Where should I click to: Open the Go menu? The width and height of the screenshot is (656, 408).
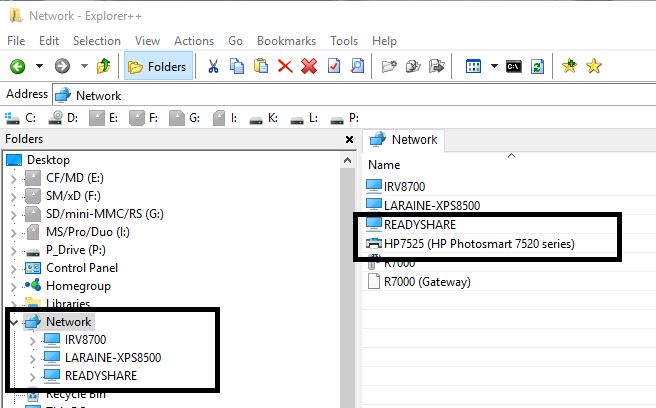pos(236,41)
